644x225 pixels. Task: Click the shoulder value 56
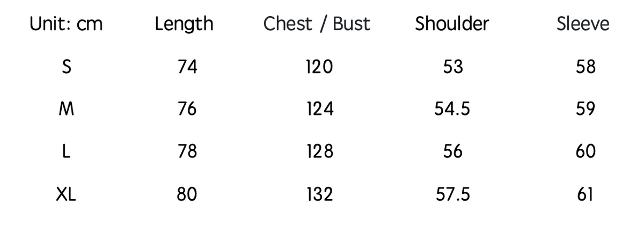point(452,152)
